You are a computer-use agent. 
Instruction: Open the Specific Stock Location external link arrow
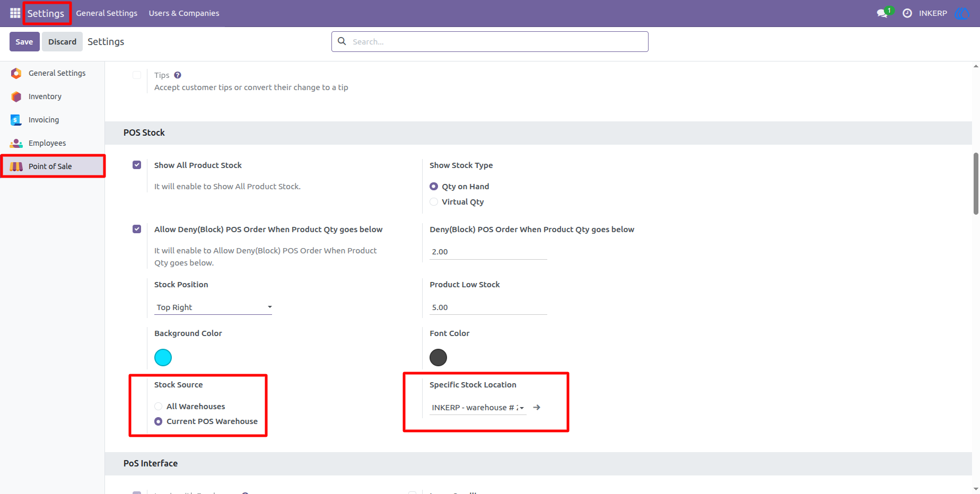(x=537, y=408)
